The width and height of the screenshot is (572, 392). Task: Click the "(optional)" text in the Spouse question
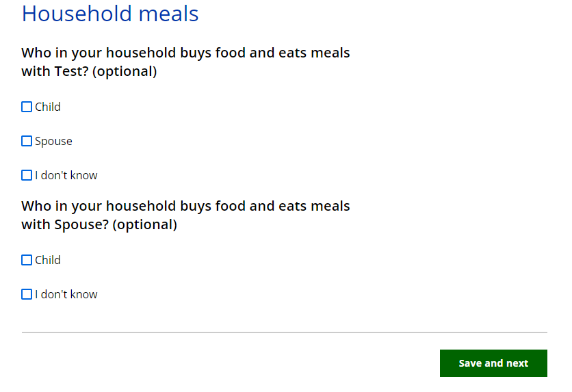click(x=144, y=225)
